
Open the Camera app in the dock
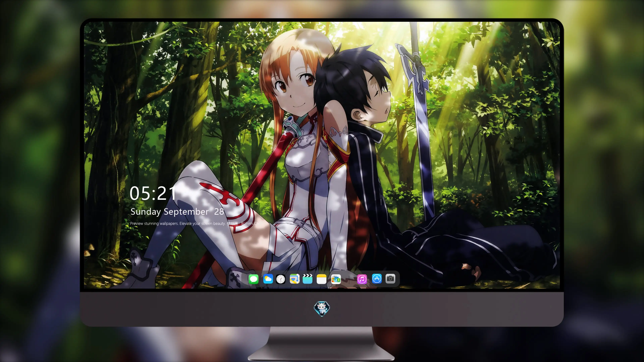[390, 279]
